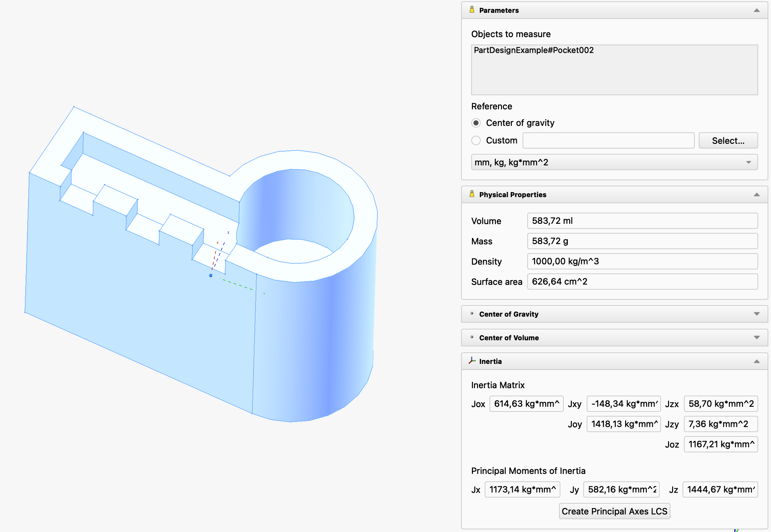This screenshot has height=532, width=771.
Task: Expand the Center of Gravity section
Action: pos(756,314)
